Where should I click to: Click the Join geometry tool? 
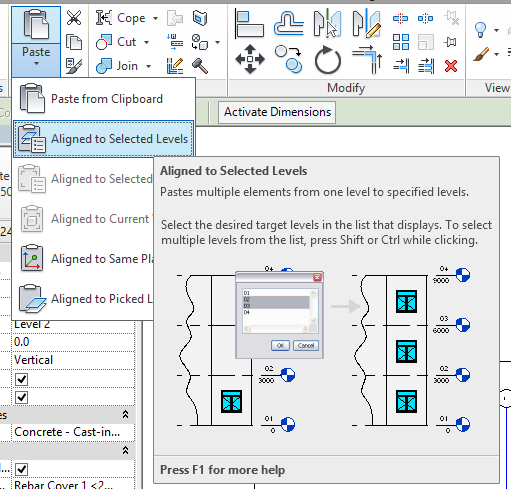coord(117,66)
